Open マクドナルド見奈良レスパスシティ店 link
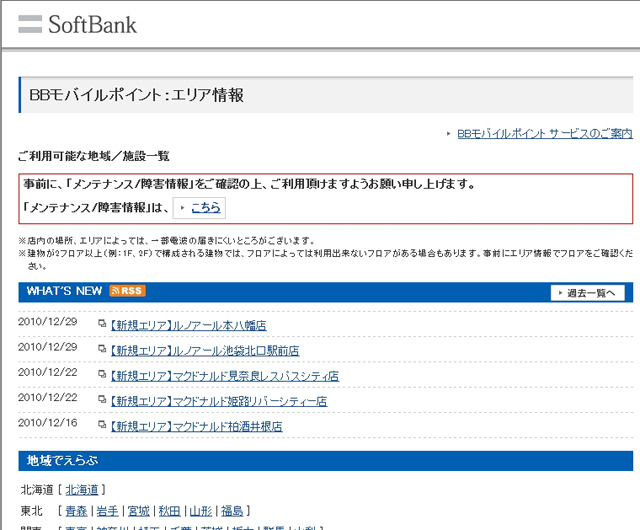 (224, 376)
